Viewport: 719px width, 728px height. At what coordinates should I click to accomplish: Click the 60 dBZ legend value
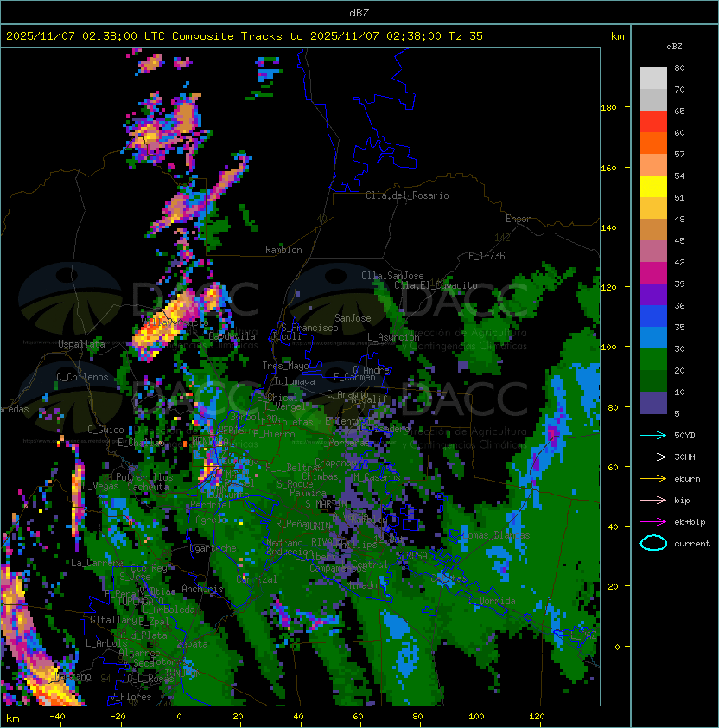tap(679, 133)
